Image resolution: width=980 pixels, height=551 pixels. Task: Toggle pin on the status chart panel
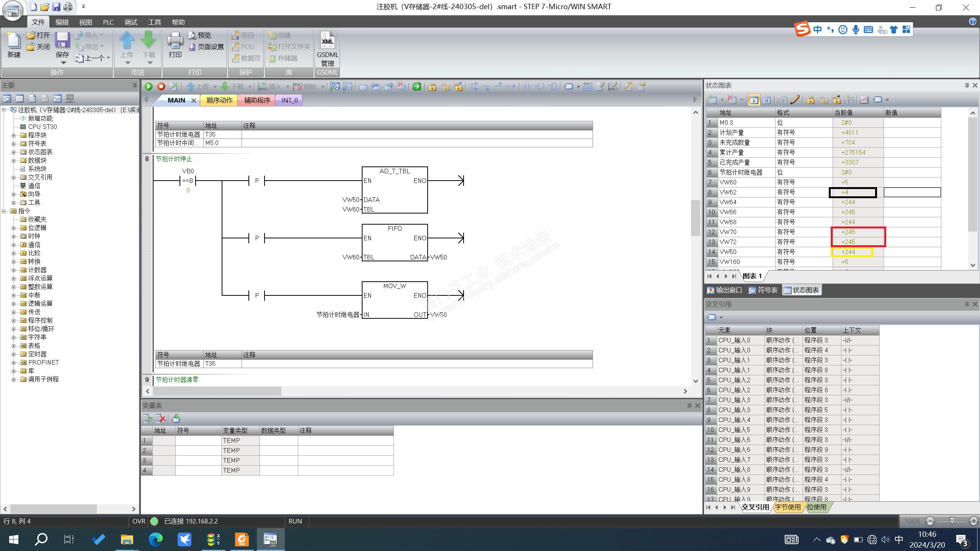[967, 85]
